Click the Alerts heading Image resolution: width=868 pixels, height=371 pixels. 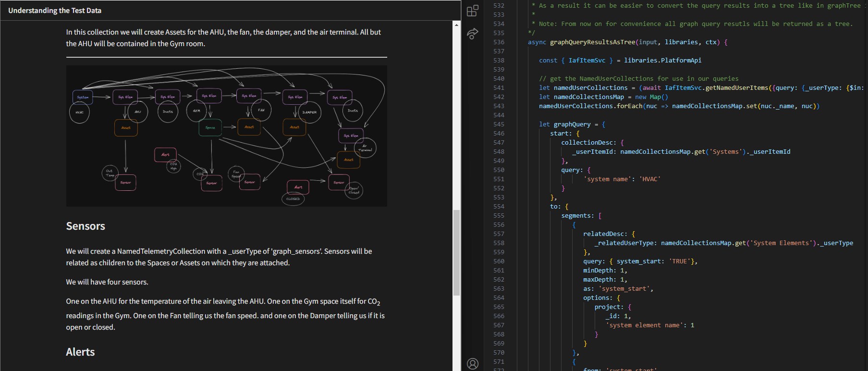(x=80, y=352)
